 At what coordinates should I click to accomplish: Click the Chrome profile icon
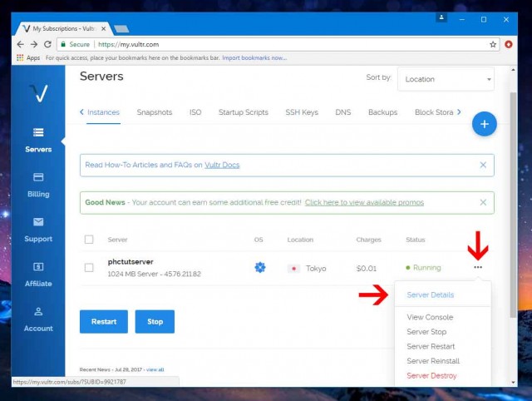(441, 17)
